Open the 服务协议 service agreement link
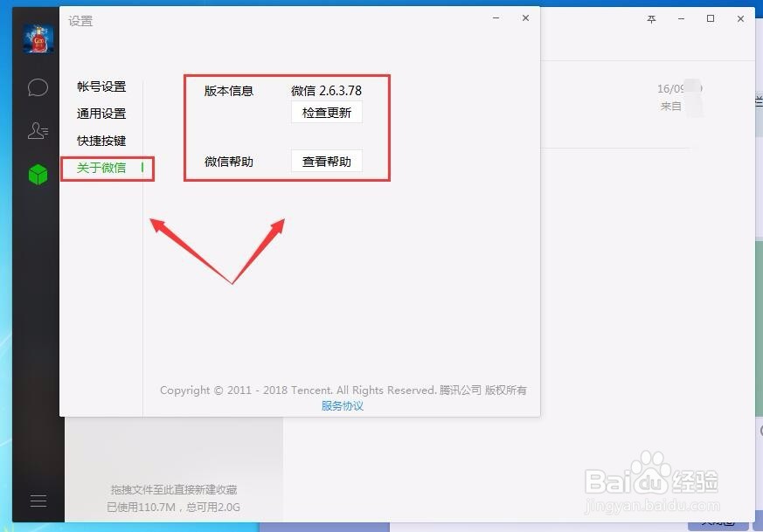 click(342, 405)
